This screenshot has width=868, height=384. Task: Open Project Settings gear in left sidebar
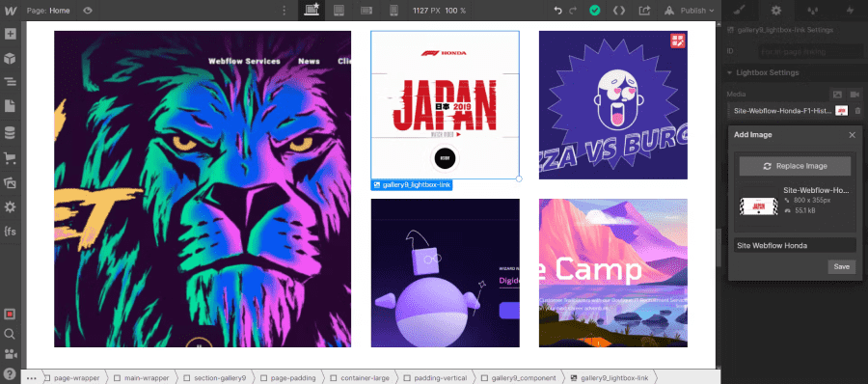click(x=10, y=207)
